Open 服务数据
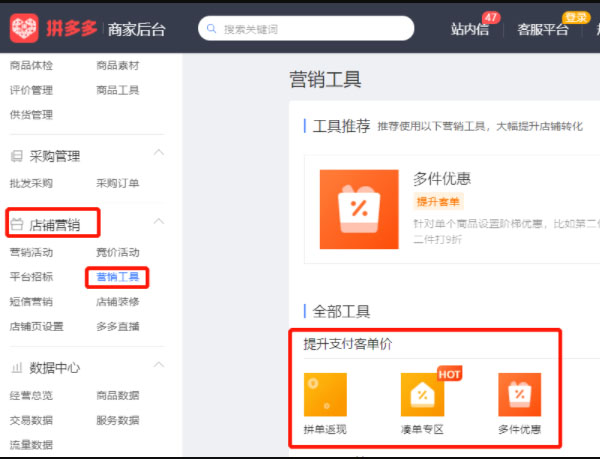This screenshot has width=600, height=459. click(x=118, y=420)
